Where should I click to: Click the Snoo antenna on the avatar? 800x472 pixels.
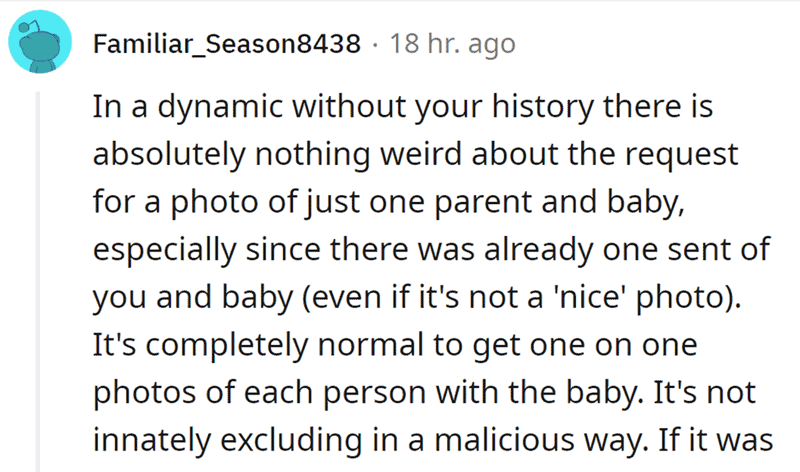29,26
